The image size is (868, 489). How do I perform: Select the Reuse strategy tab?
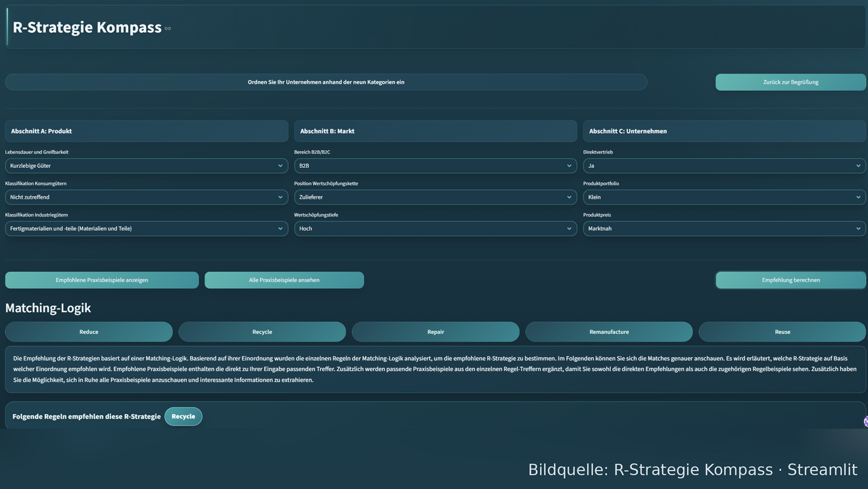(x=783, y=332)
